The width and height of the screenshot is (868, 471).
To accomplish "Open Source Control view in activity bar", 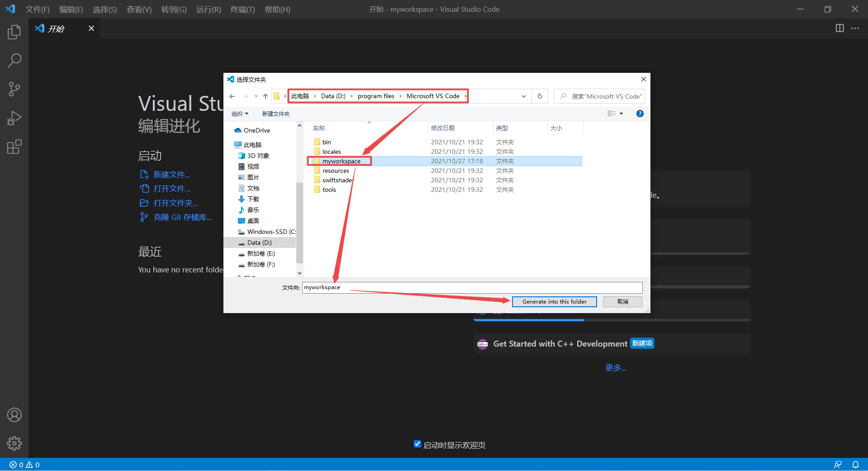I will pyautogui.click(x=14, y=89).
